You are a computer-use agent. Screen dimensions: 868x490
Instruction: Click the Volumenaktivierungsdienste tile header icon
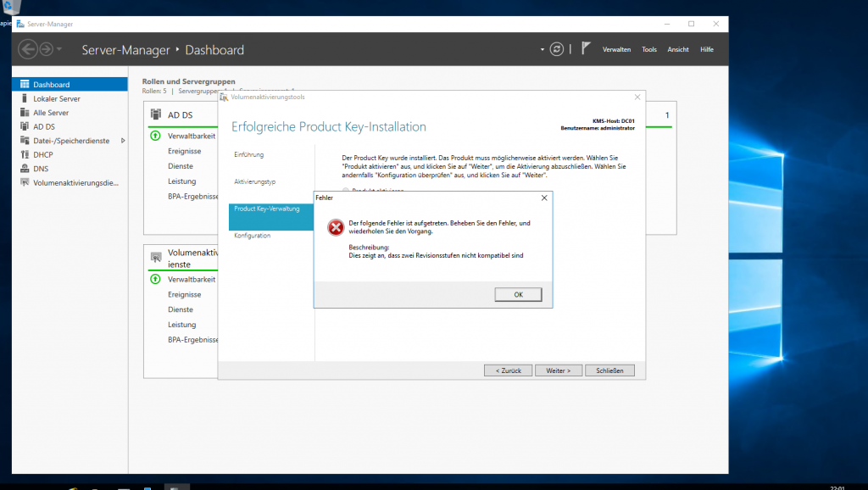[156, 258]
